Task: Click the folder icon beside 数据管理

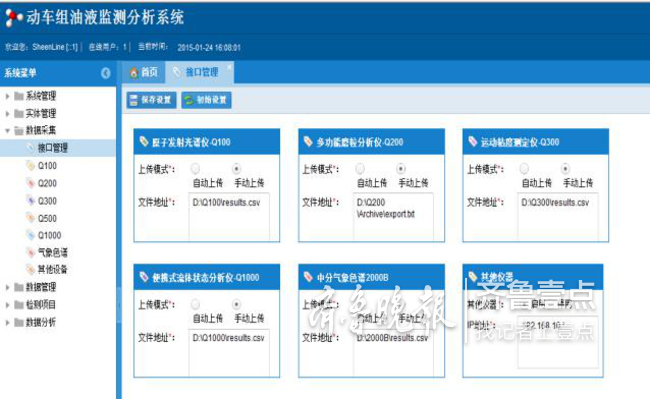Action: click(x=19, y=287)
